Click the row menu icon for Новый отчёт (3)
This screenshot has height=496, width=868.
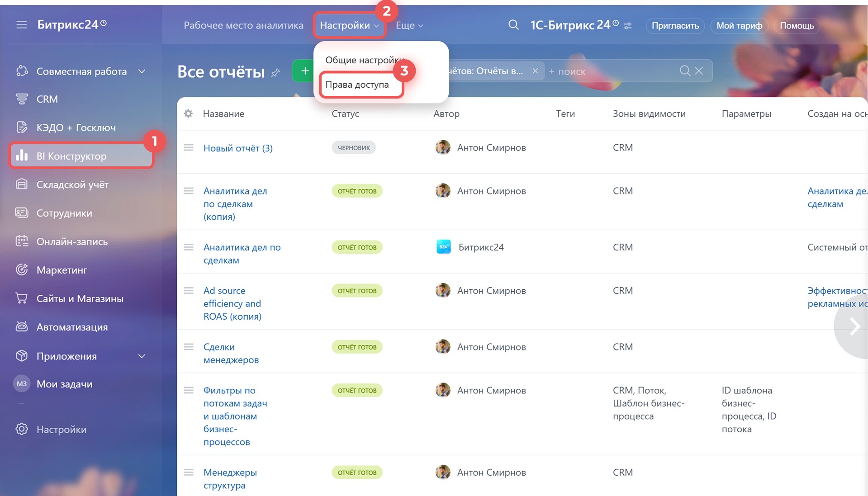(189, 147)
